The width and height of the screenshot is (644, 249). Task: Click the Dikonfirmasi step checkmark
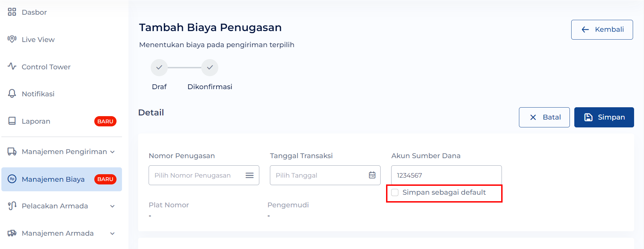point(210,68)
